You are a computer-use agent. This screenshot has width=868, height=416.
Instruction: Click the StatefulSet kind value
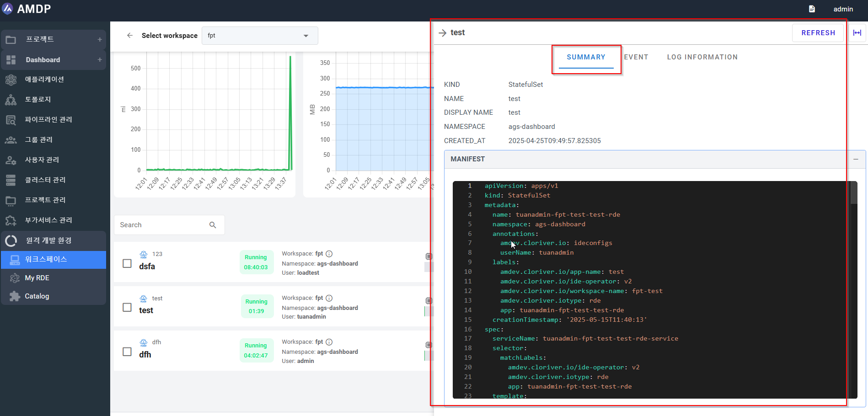point(525,85)
